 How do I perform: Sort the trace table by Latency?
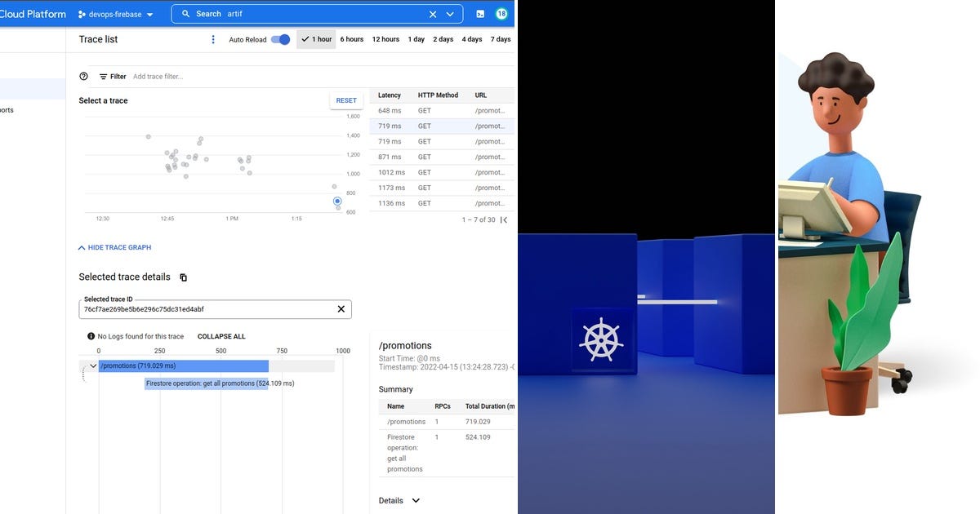[x=390, y=95]
